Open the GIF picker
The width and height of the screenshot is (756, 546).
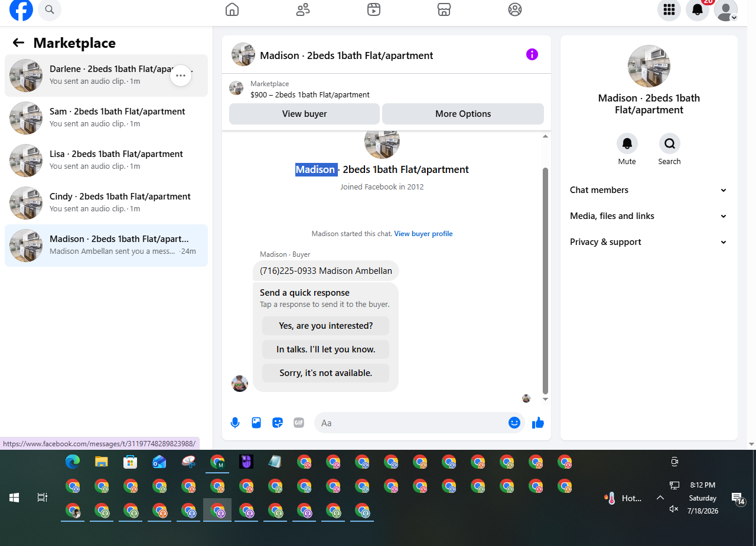pos(299,423)
